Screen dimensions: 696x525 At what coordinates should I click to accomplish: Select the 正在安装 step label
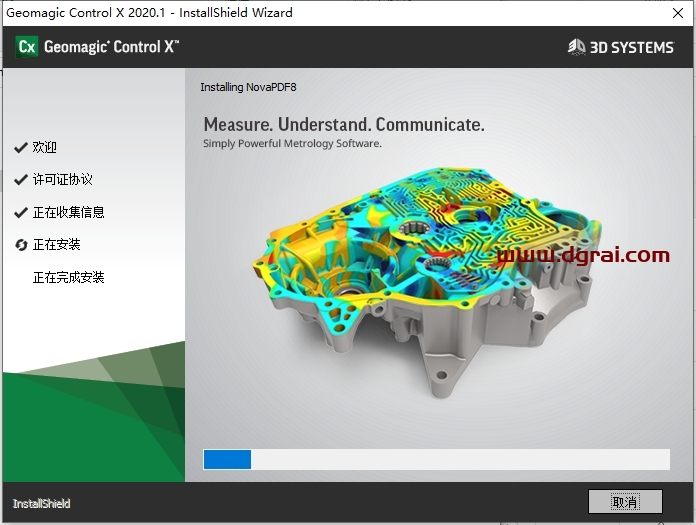click(x=56, y=245)
